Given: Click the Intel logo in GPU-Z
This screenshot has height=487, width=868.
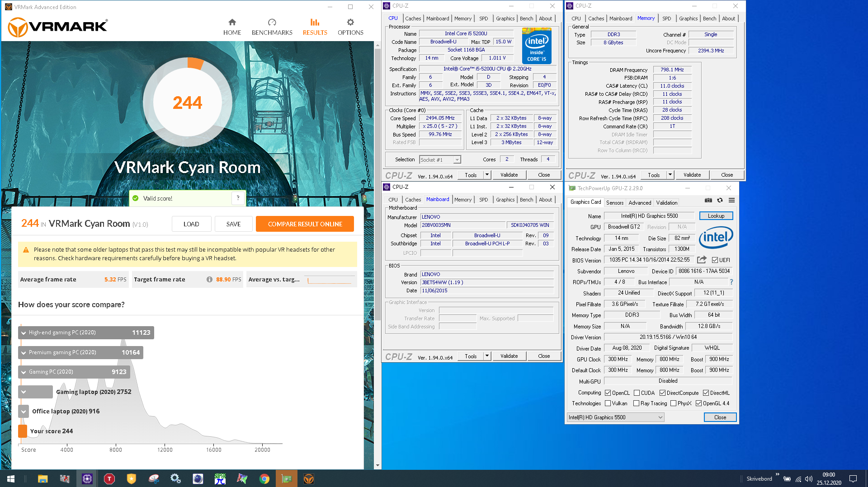Looking at the screenshot, I should pyautogui.click(x=716, y=237).
